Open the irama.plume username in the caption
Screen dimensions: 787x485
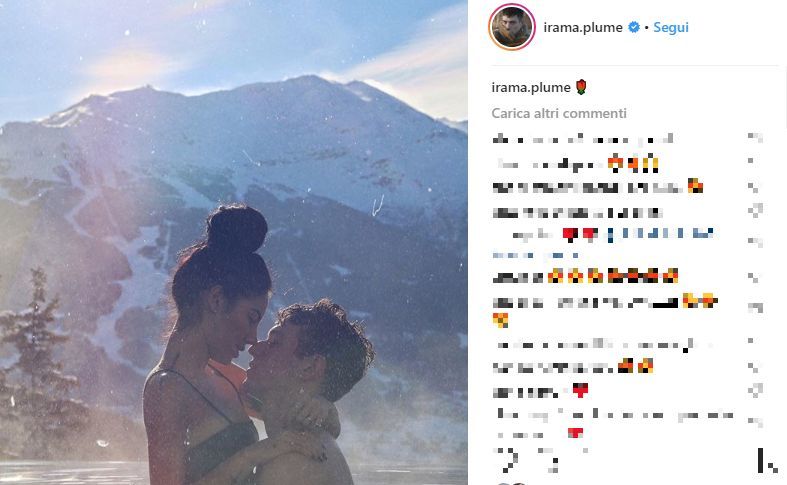click(531, 87)
